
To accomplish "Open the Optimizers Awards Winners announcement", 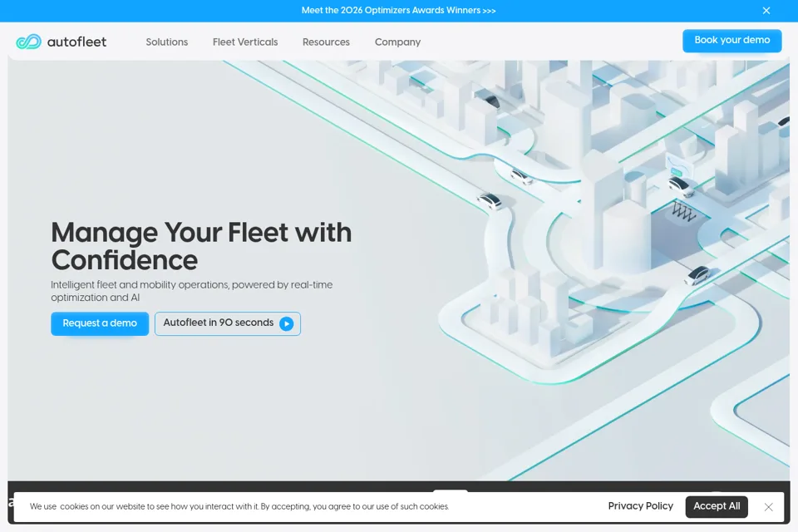I will (x=398, y=10).
